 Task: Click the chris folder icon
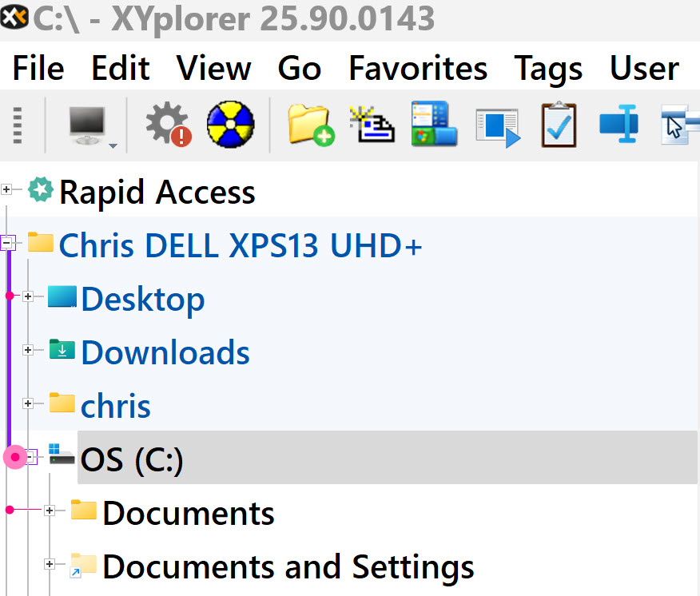point(62,402)
